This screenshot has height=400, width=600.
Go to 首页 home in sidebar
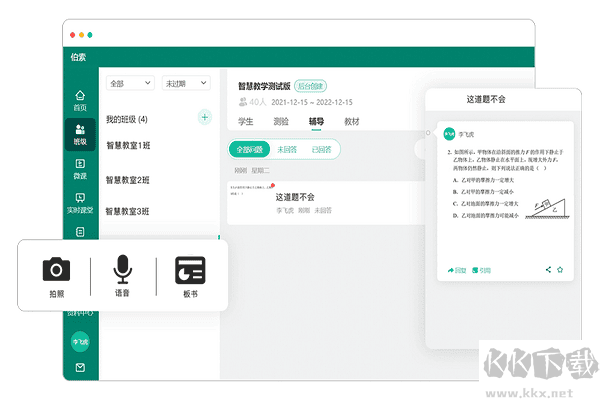pyautogui.click(x=80, y=100)
